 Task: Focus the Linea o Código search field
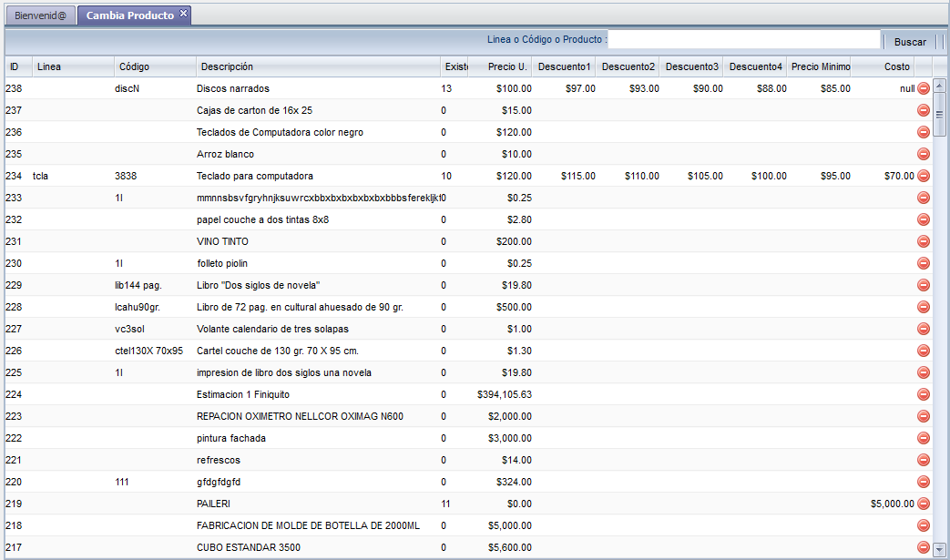[744, 41]
